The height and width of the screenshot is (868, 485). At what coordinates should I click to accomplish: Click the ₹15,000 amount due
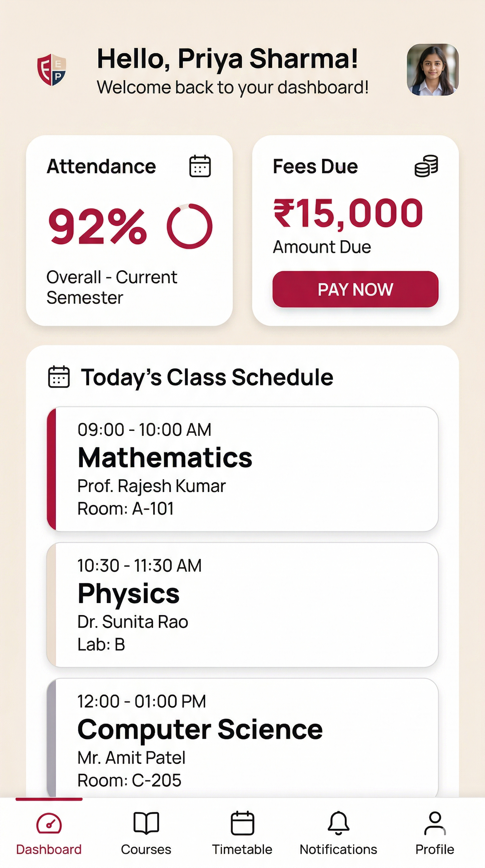coord(348,213)
